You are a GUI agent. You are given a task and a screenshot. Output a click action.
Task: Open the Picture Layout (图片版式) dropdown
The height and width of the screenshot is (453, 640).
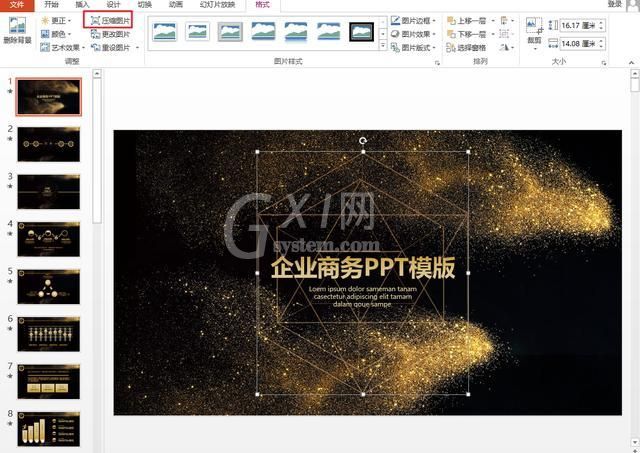[x=413, y=47]
